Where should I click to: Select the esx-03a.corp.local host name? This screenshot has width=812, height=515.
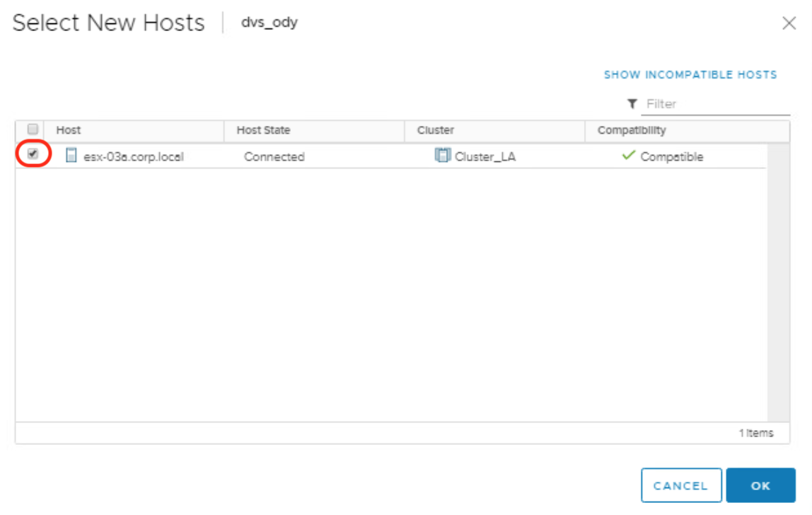(134, 157)
